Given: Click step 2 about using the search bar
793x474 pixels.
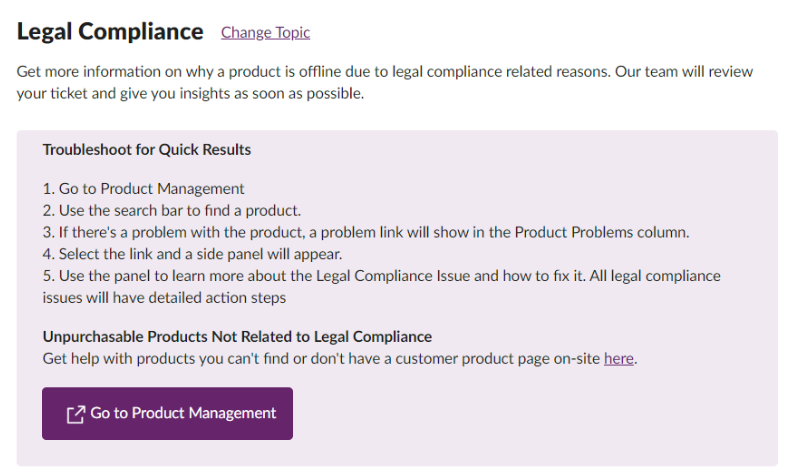Looking at the screenshot, I should click(x=171, y=210).
